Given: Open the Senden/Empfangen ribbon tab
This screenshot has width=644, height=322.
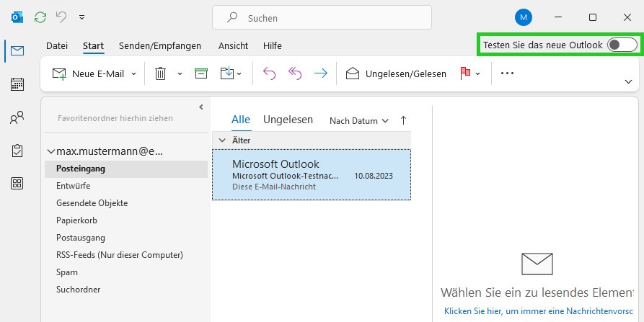Looking at the screenshot, I should (160, 45).
